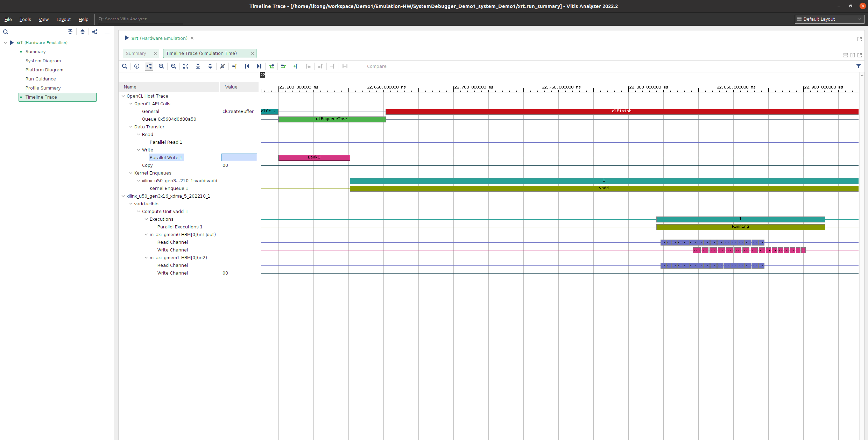This screenshot has width=868, height=440.
Task: Collapse all in the left sidebar
Action: click(x=70, y=32)
